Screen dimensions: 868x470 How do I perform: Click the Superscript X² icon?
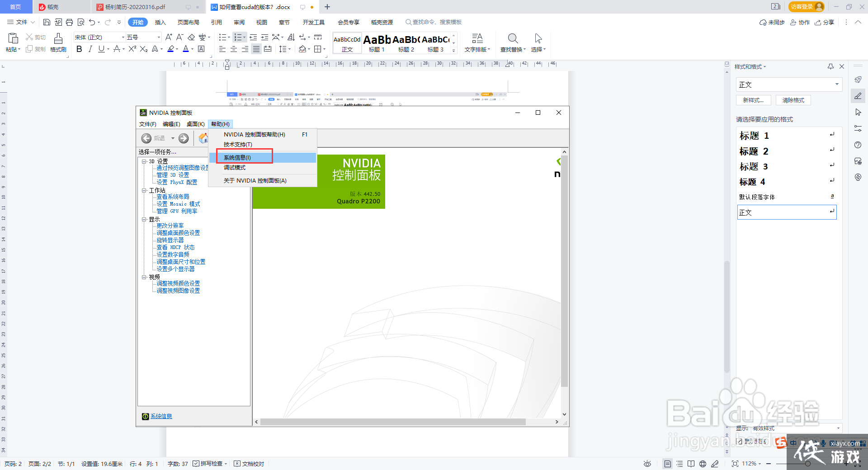[x=132, y=49]
